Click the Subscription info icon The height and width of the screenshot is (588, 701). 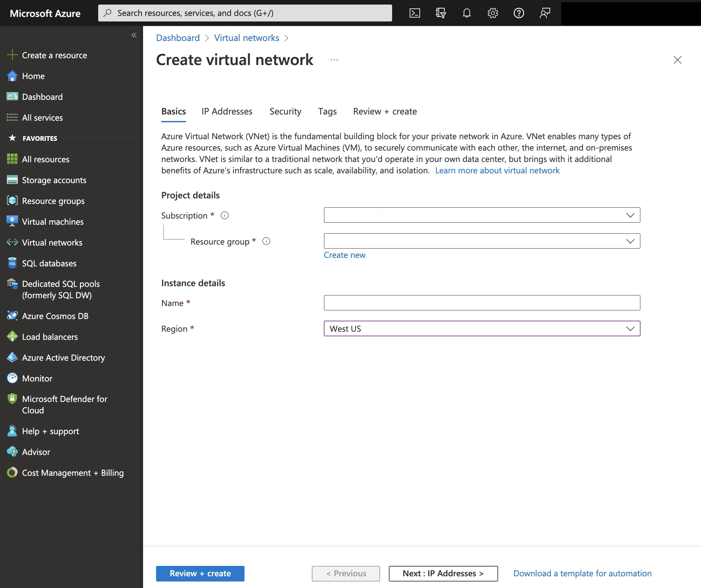pos(225,215)
